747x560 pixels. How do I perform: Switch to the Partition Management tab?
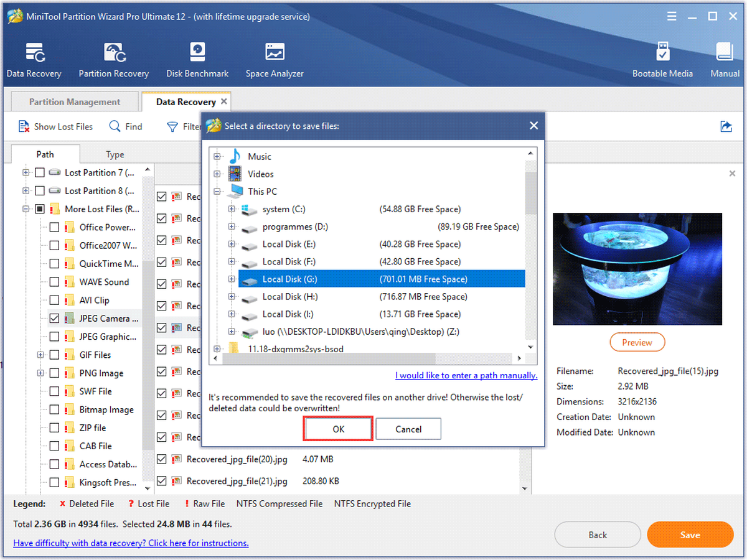pos(75,102)
